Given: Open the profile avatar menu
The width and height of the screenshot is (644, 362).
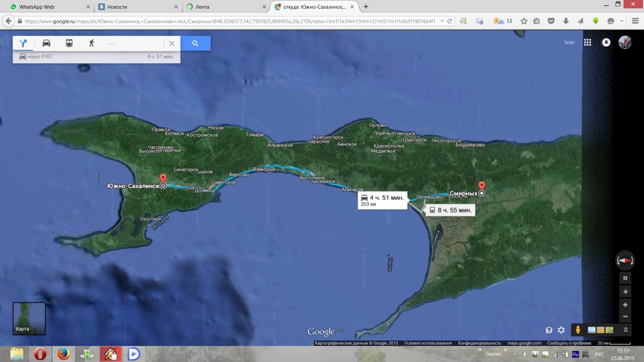Looking at the screenshot, I should pos(625,42).
